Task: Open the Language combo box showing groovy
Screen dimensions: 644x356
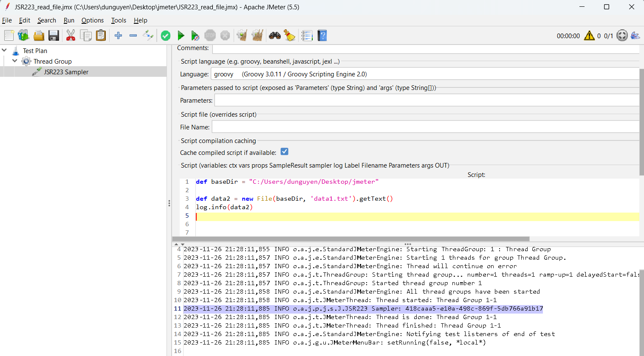Action: pyautogui.click(x=425, y=74)
